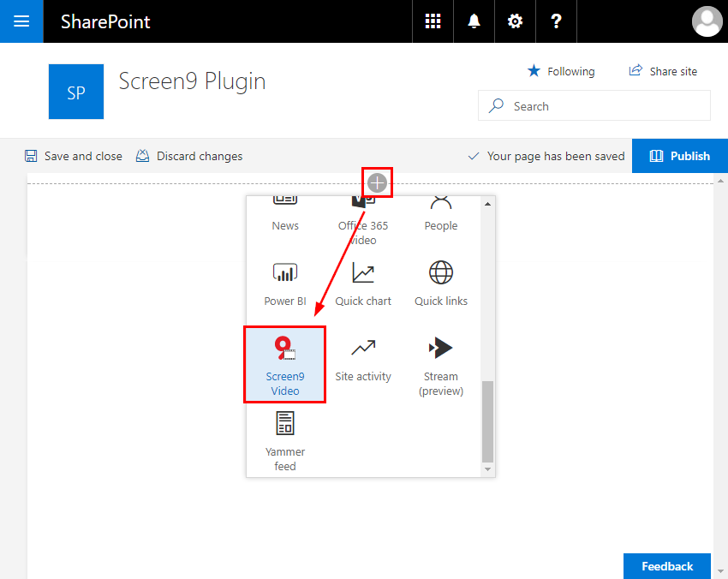728x579 pixels.
Task: Open the hamburger navigation menu
Action: click(21, 21)
